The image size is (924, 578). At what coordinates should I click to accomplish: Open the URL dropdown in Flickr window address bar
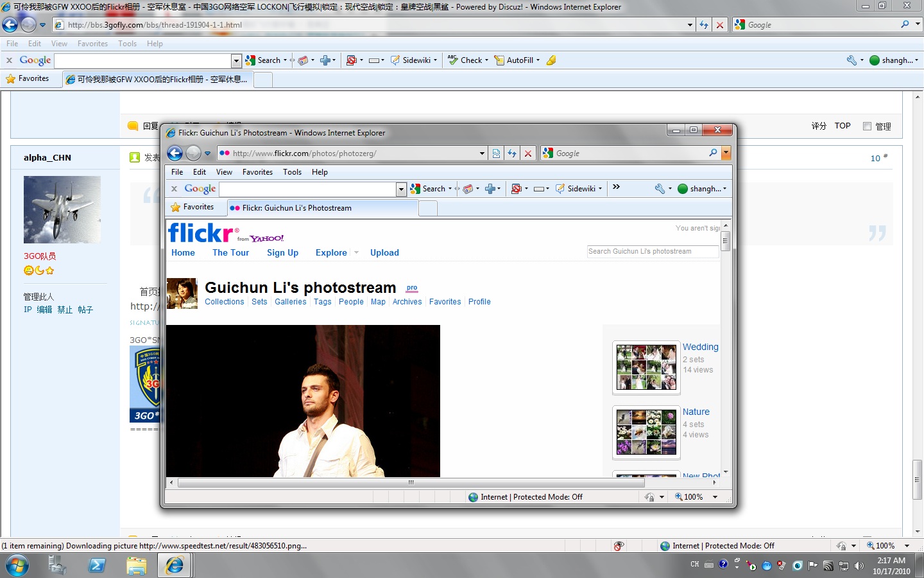coord(482,153)
